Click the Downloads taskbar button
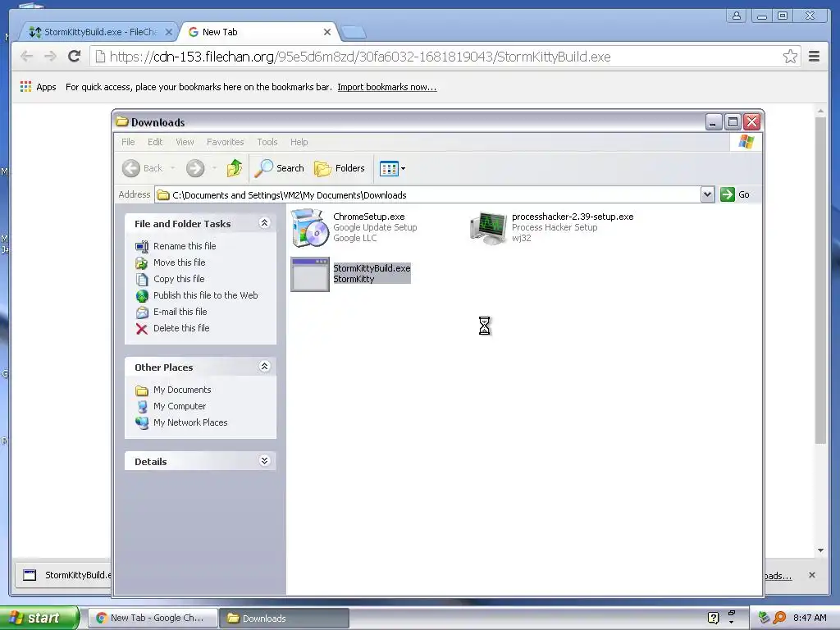Viewport: 840px width, 630px height. click(284, 619)
